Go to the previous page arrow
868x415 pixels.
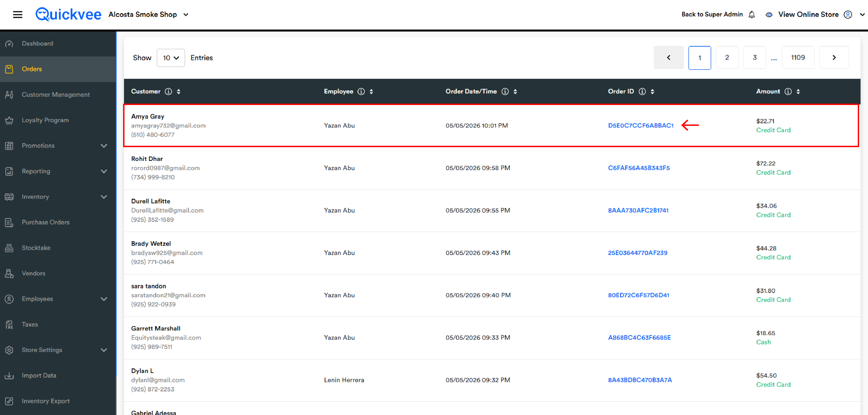(669, 58)
